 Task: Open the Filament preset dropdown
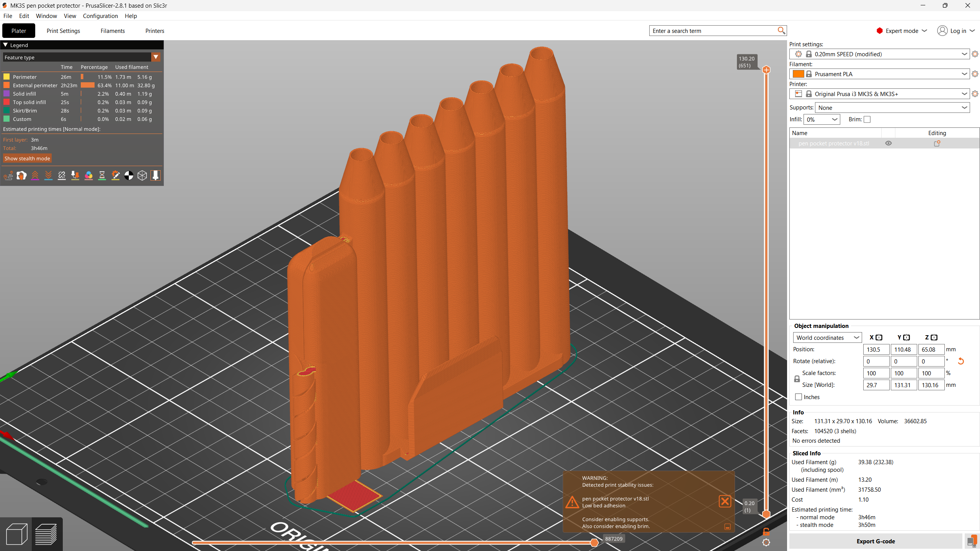pyautogui.click(x=879, y=74)
